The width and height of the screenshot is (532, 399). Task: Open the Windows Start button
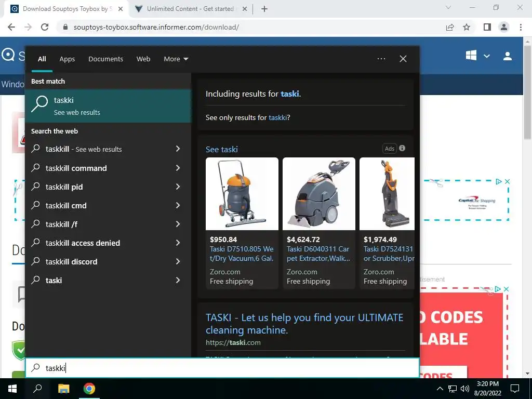coord(12,389)
